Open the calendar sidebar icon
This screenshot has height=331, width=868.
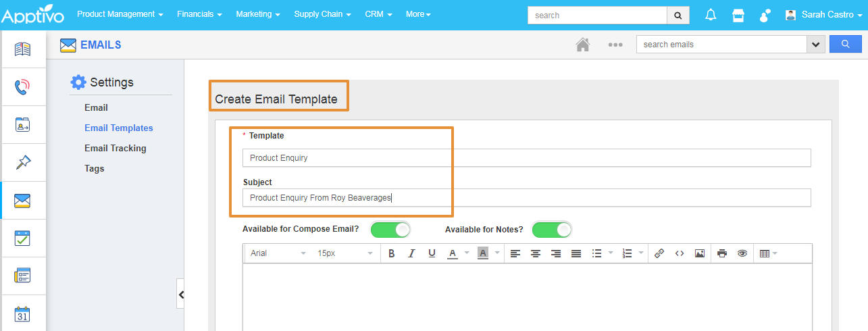coord(23,313)
